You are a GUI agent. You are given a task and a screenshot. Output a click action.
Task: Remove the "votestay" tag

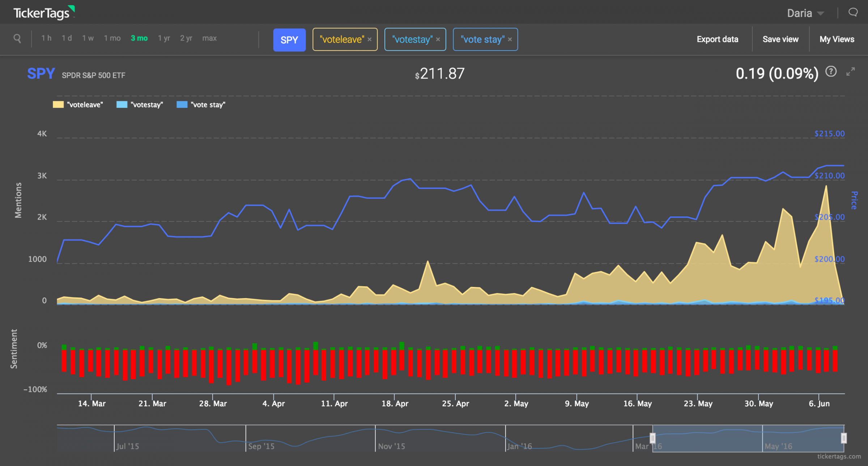[438, 39]
